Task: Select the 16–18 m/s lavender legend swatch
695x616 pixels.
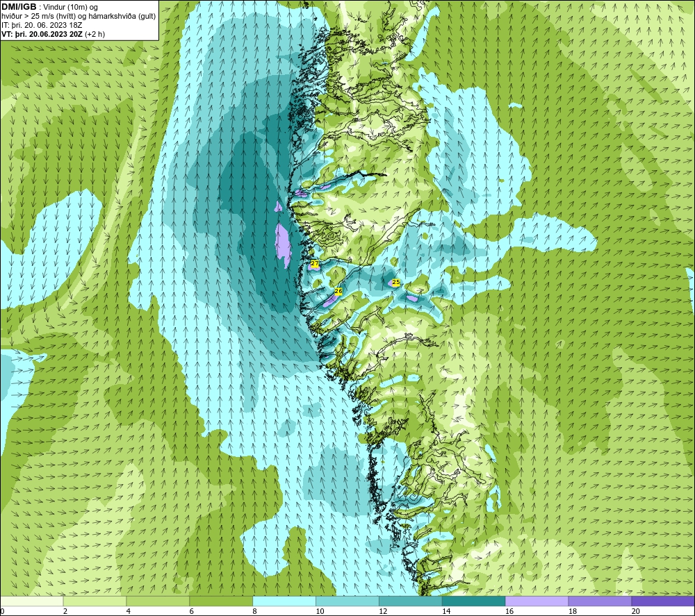Action: click(537, 601)
